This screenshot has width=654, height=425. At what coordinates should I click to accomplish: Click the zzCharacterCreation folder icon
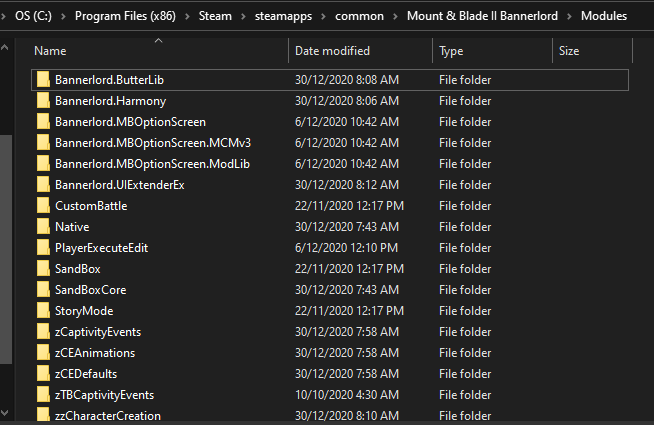[43, 415]
